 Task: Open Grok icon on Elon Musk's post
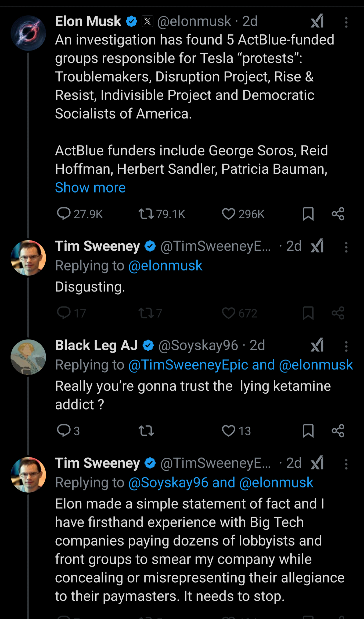click(317, 21)
